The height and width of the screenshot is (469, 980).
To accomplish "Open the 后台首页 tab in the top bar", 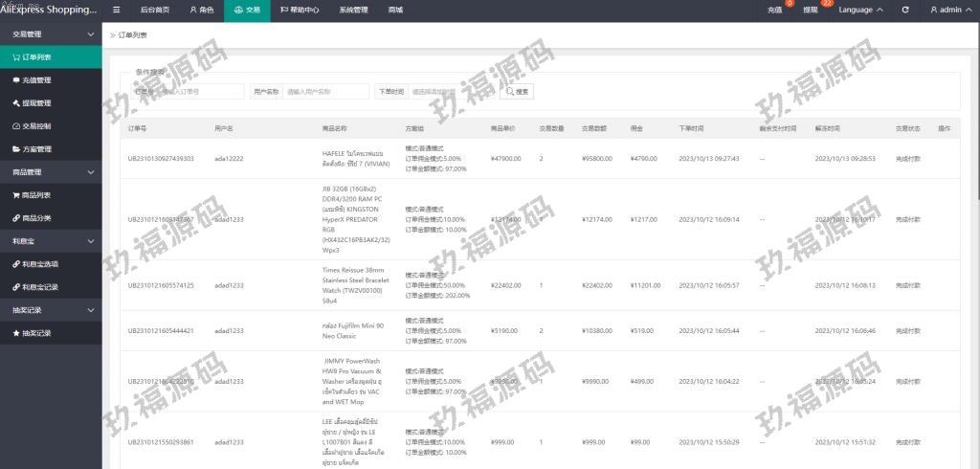I will pos(155,10).
